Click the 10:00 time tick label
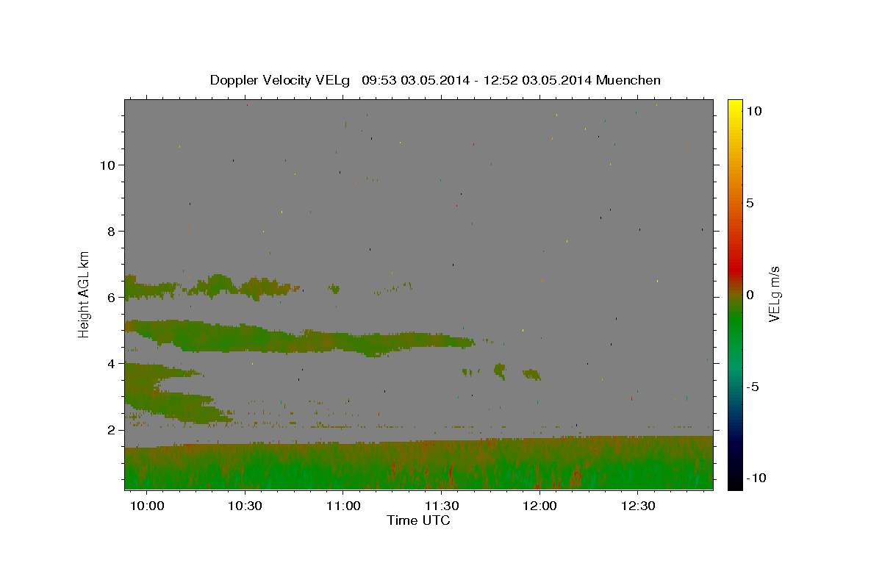The height and width of the screenshot is (588, 882). [146, 506]
